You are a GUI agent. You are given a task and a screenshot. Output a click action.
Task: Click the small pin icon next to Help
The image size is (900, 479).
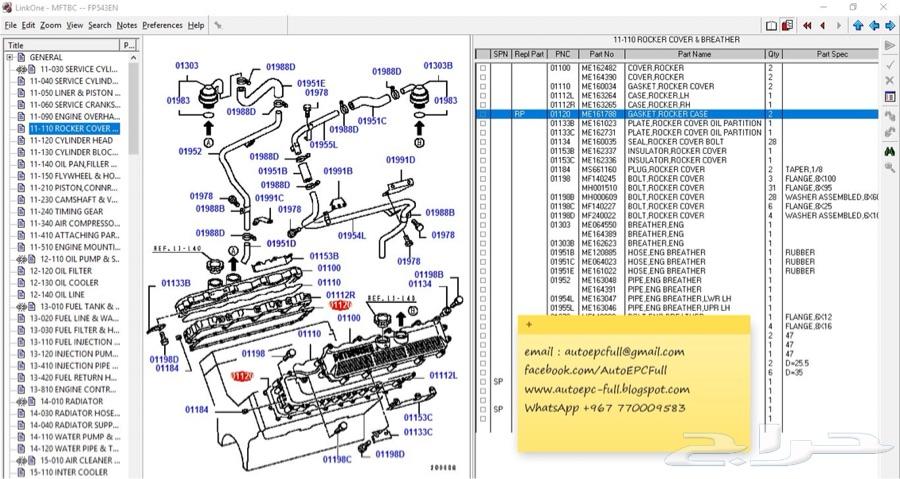tap(218, 25)
